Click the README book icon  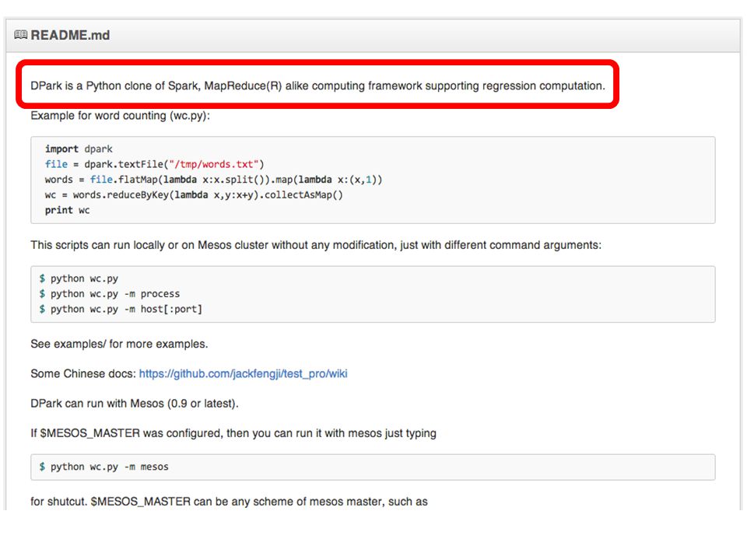coord(20,35)
